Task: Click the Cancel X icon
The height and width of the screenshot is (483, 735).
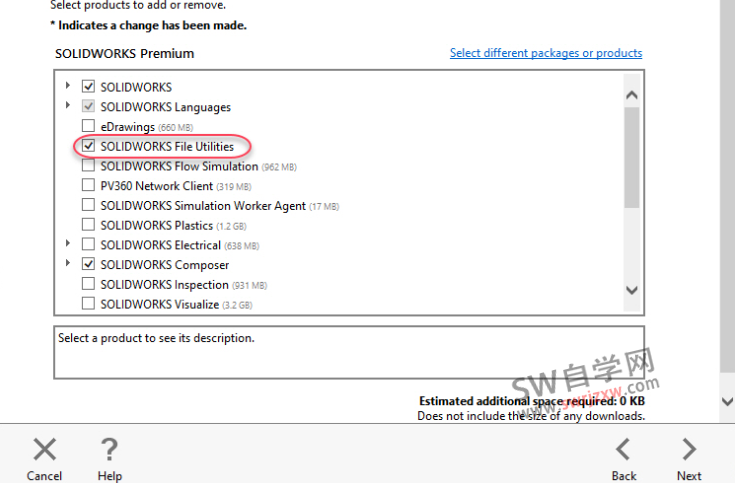Action: (45, 449)
